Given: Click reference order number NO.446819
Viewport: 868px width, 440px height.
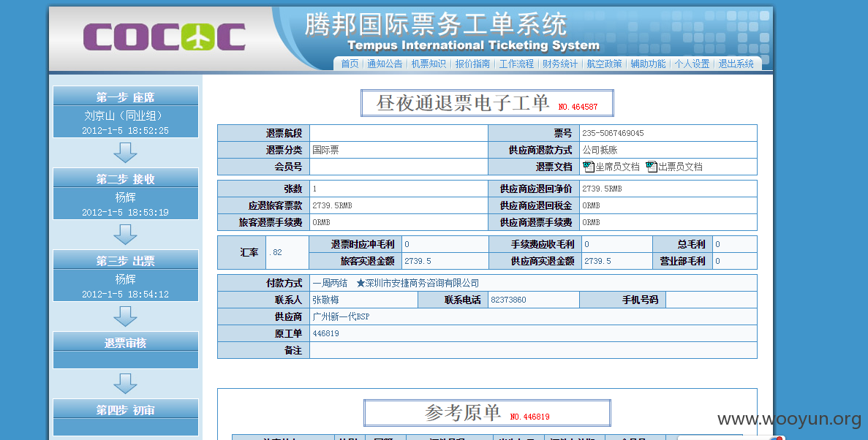Looking at the screenshot, I should [529, 417].
